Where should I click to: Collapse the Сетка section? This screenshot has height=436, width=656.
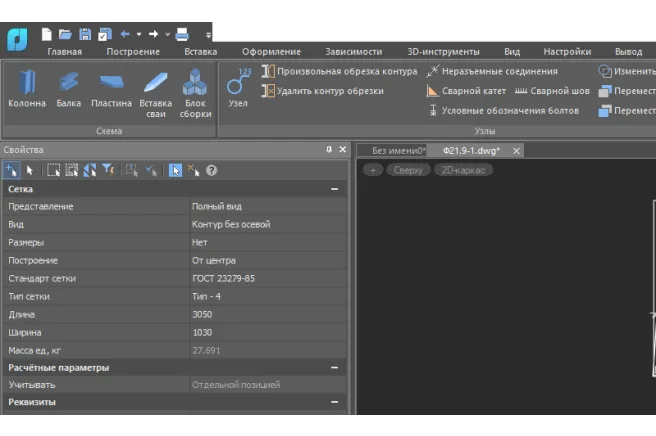[x=335, y=188]
